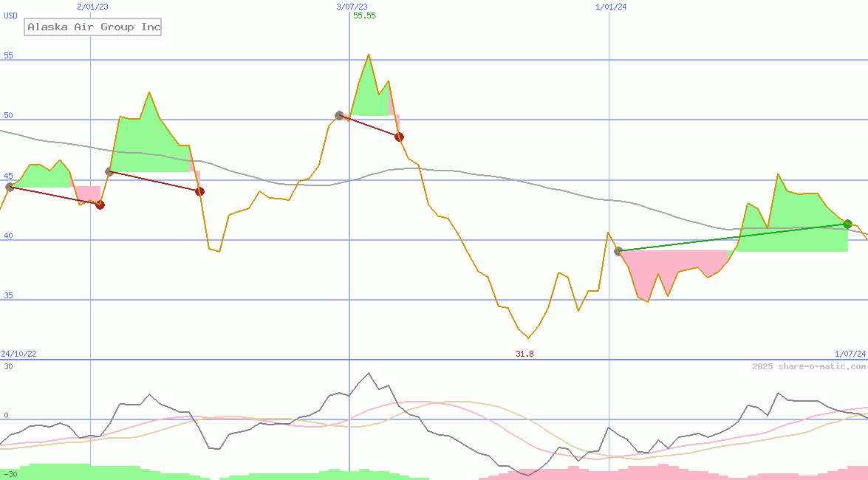This screenshot has height=480, width=868.
Task: Click the grey entry marker starting the green trend line
Action: pos(618,251)
